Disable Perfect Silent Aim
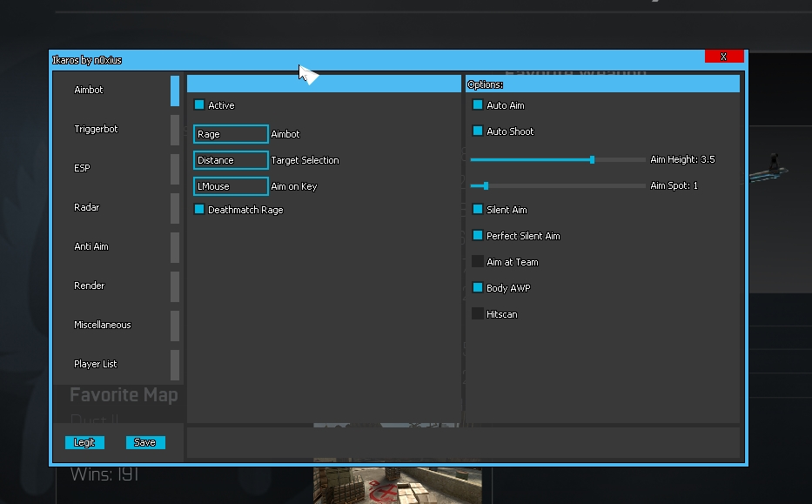The height and width of the screenshot is (504, 812). pos(478,235)
